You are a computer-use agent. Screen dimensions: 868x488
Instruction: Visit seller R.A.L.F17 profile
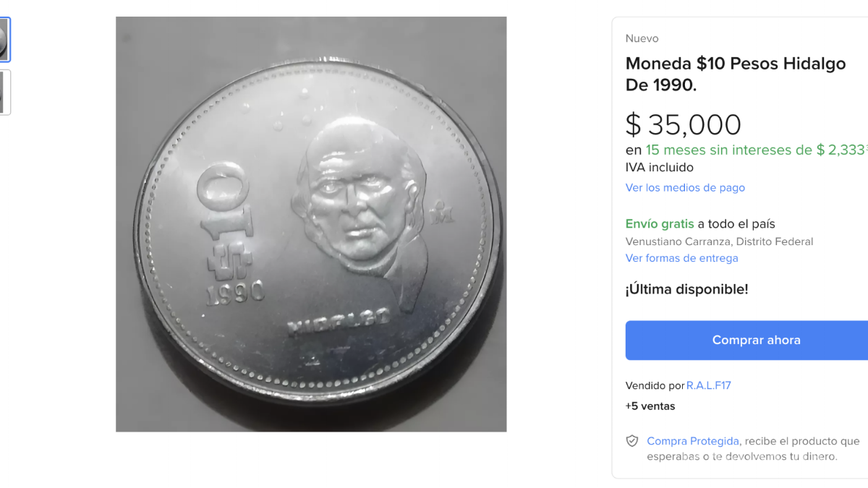(709, 385)
